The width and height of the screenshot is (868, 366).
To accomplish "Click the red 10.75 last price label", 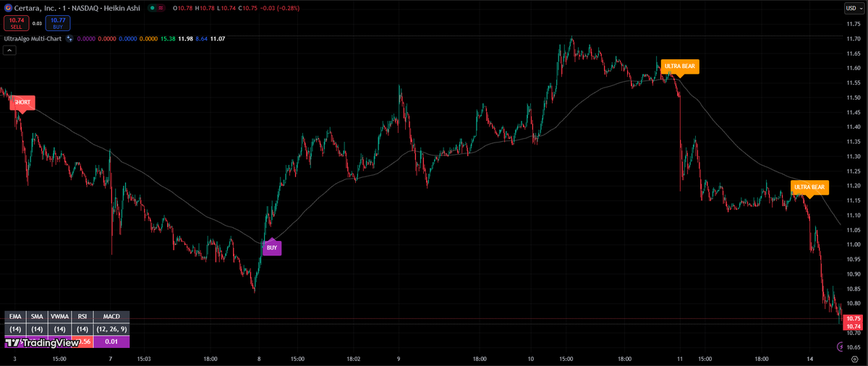I will pos(854,318).
